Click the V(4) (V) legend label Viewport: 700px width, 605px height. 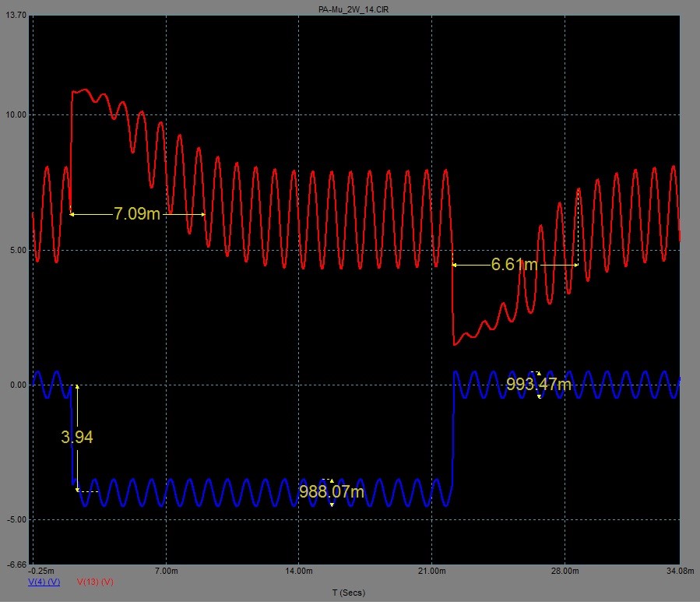pos(44,582)
